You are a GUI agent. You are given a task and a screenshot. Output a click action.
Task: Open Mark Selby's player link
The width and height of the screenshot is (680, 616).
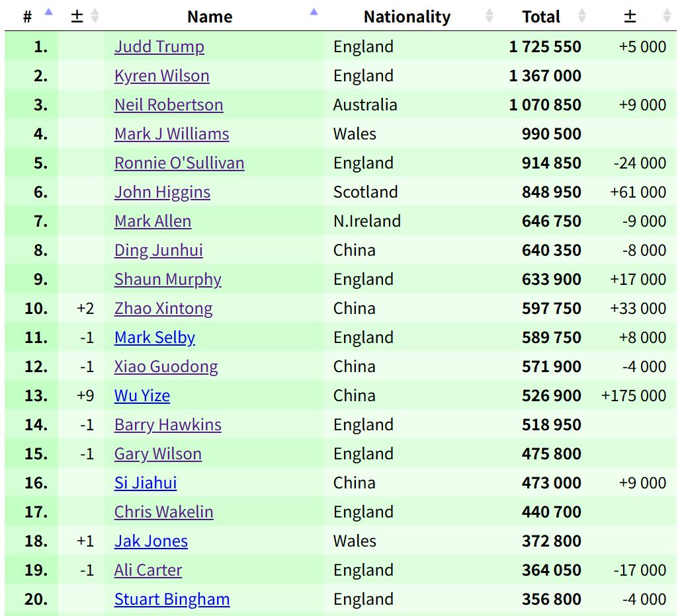pyautogui.click(x=155, y=338)
